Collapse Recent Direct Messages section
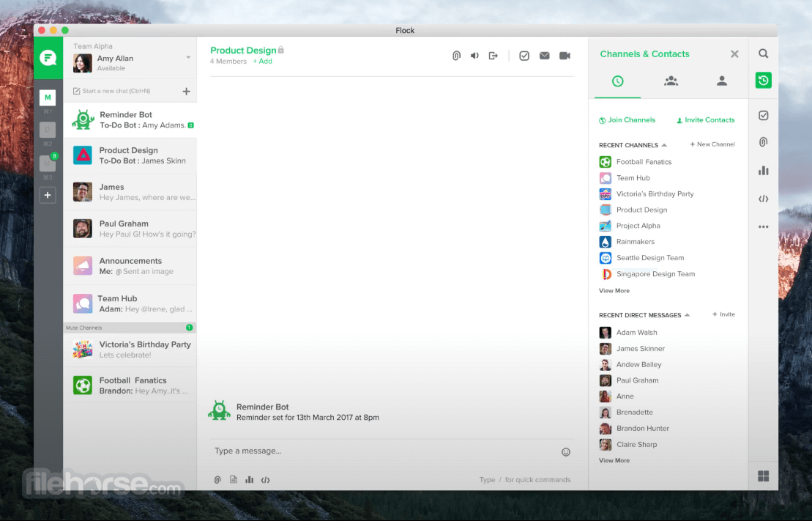The height and width of the screenshot is (521, 812). [x=688, y=315]
